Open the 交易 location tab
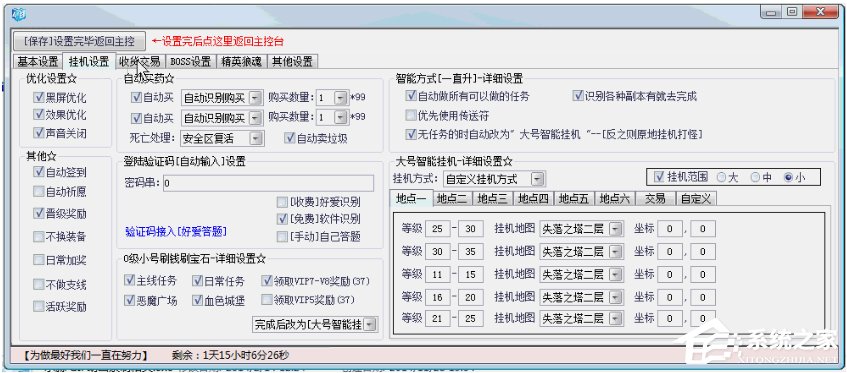Viewport: 847px width, 373px height. 655,198
